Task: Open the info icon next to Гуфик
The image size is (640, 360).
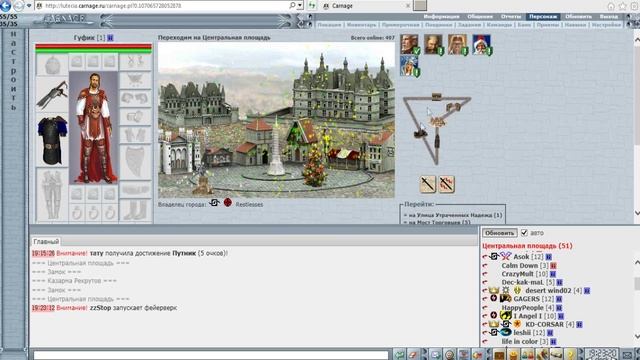Action: 110,38
